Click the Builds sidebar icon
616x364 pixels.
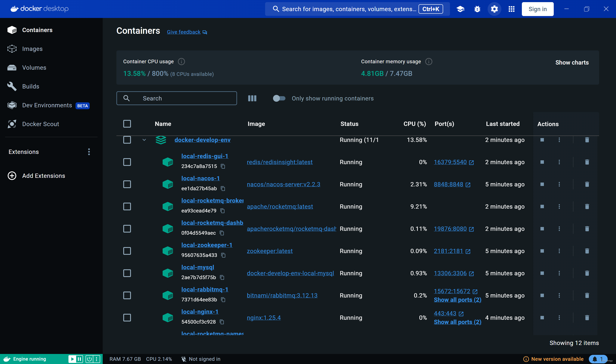click(12, 86)
